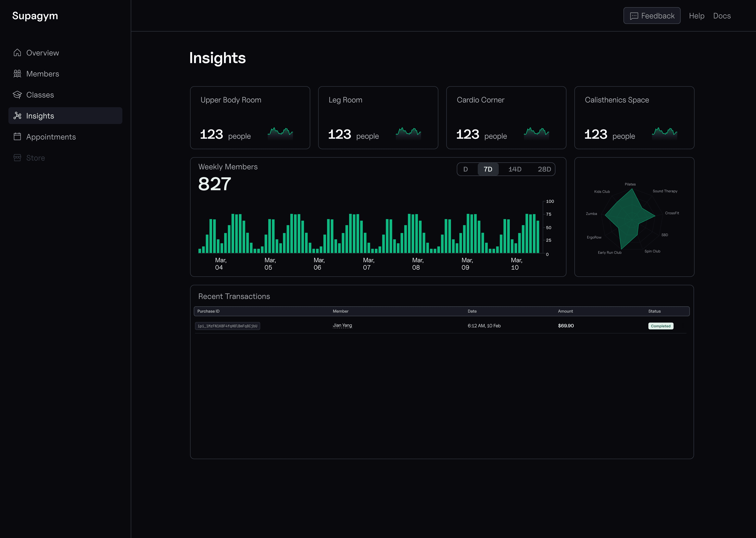Screen dimensions: 756x538
Task: Click the Completed status badge
Action: point(661,326)
